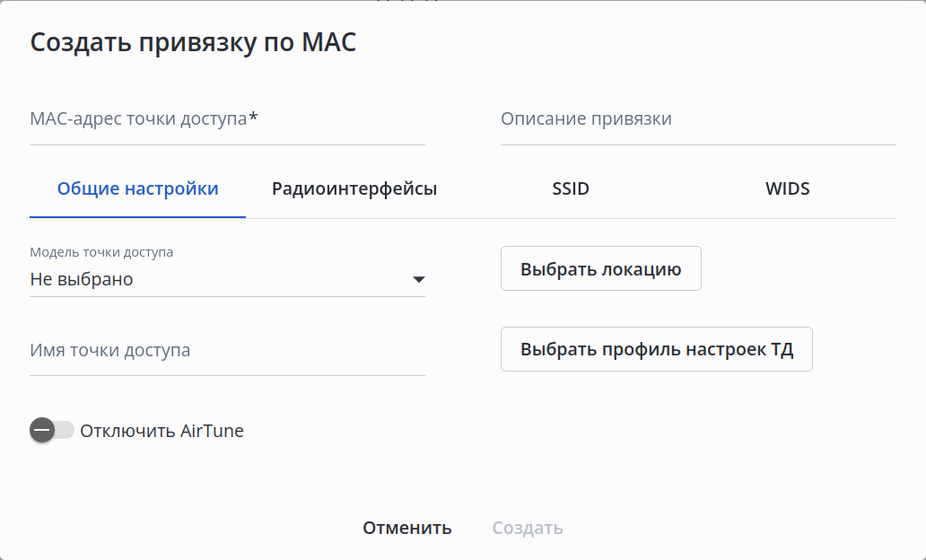Select the 'Общие настройки' tab
This screenshot has width=926, height=560.
click(x=137, y=189)
